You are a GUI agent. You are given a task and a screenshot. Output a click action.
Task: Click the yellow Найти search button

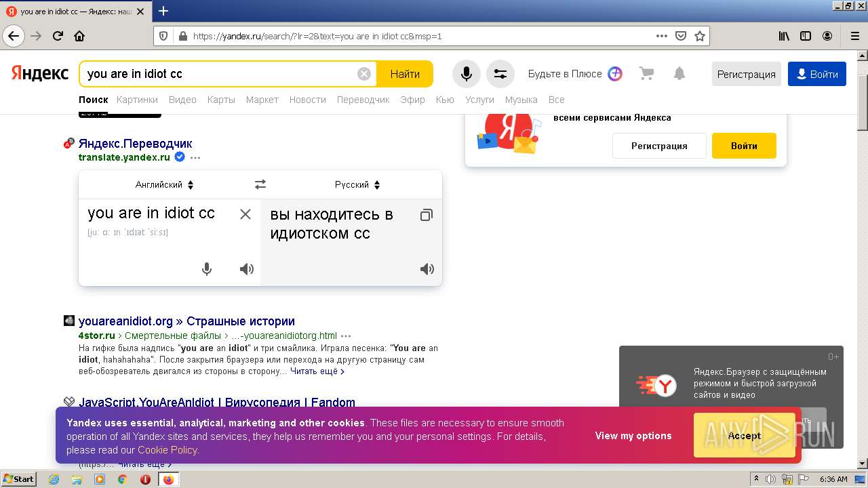coord(405,74)
